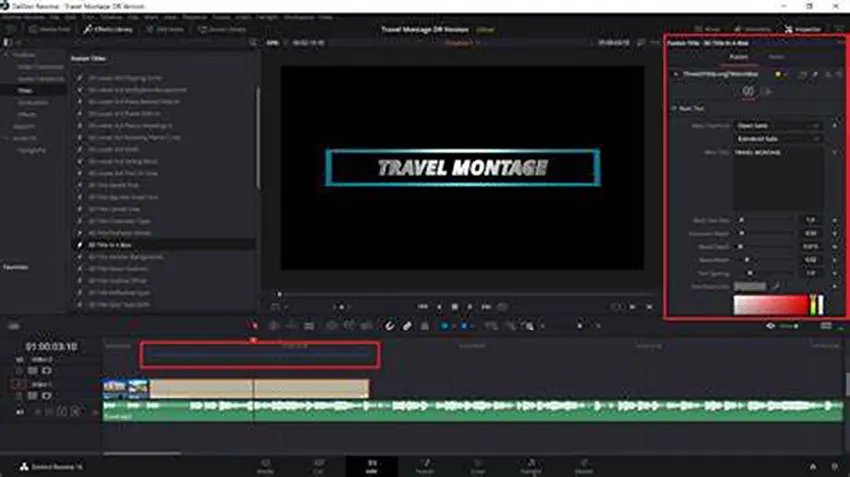Select Generators category in the Toolbox

[x=33, y=102]
